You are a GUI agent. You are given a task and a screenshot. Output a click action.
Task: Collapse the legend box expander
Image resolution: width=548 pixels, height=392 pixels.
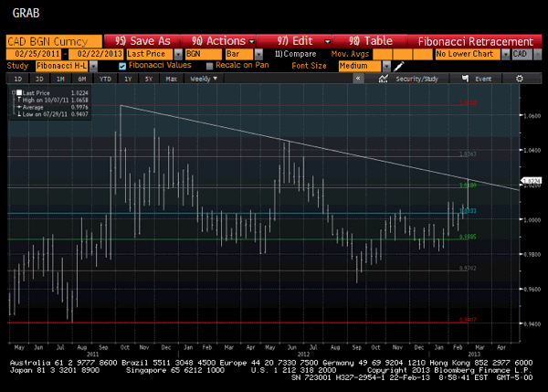pyautogui.click(x=12, y=93)
